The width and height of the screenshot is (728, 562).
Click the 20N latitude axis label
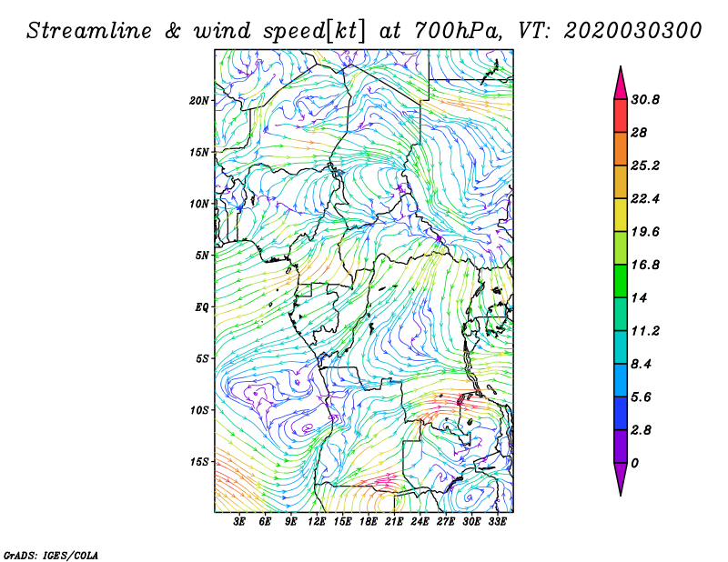click(x=200, y=100)
